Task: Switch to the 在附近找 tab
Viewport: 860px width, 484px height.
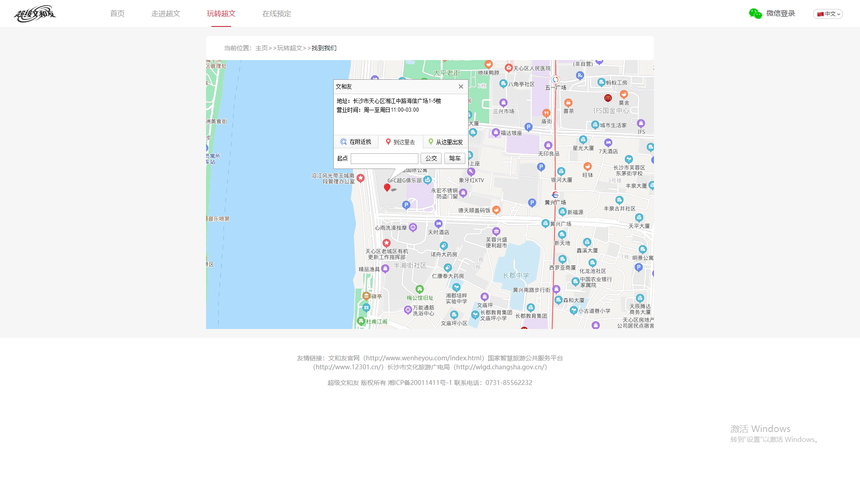Action: 355,142
